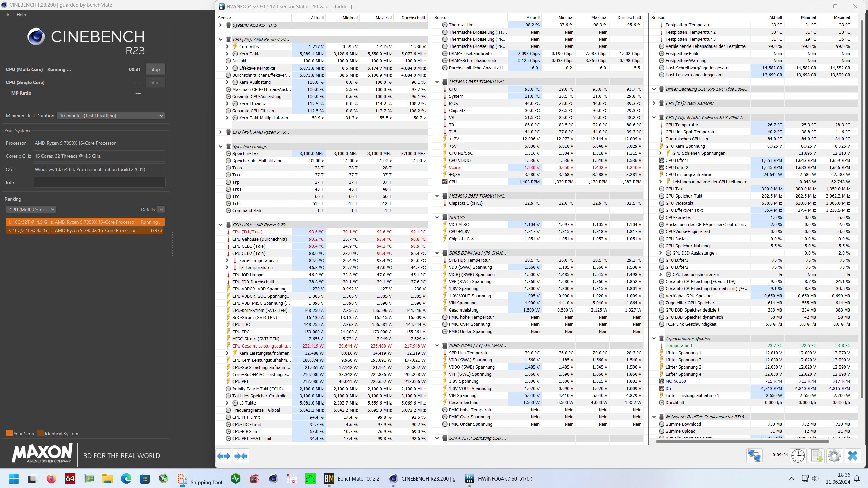Click the HWiNFO remote network monitors icon
Image resolution: width=868 pixels, height=488 pixels.
[x=754, y=455]
